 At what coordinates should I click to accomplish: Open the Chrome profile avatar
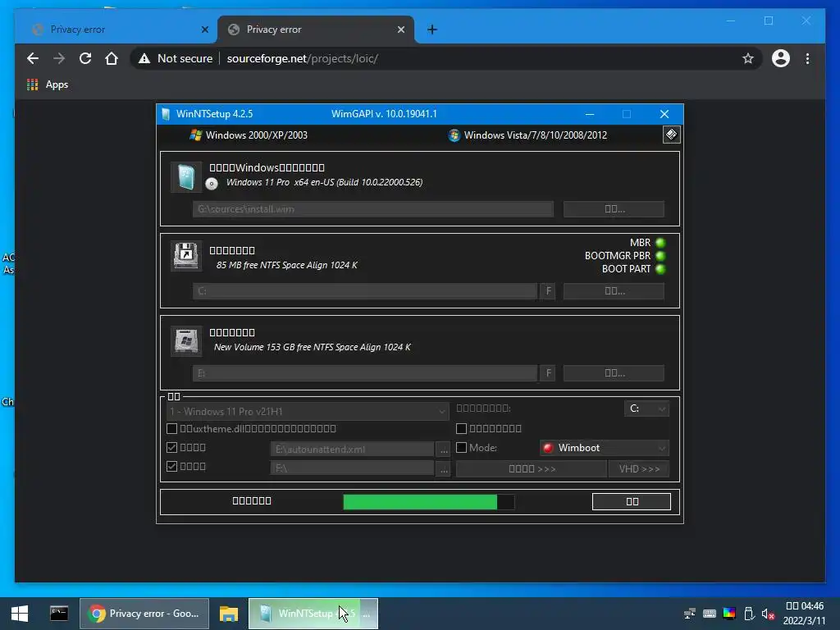coord(781,58)
